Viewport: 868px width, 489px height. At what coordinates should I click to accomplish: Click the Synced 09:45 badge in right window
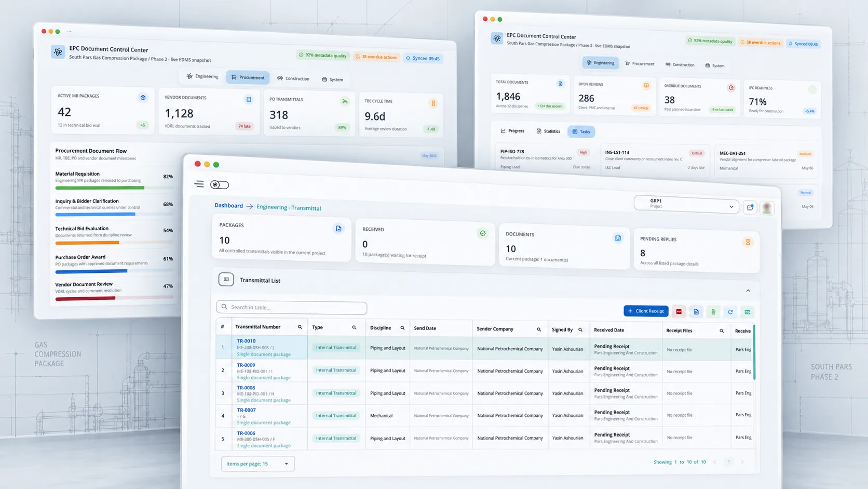pyautogui.click(x=804, y=44)
